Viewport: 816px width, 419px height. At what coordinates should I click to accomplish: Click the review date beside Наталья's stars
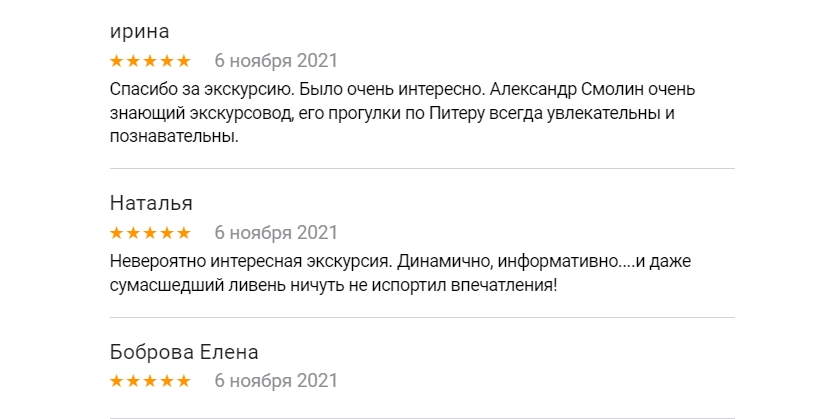click(x=276, y=233)
